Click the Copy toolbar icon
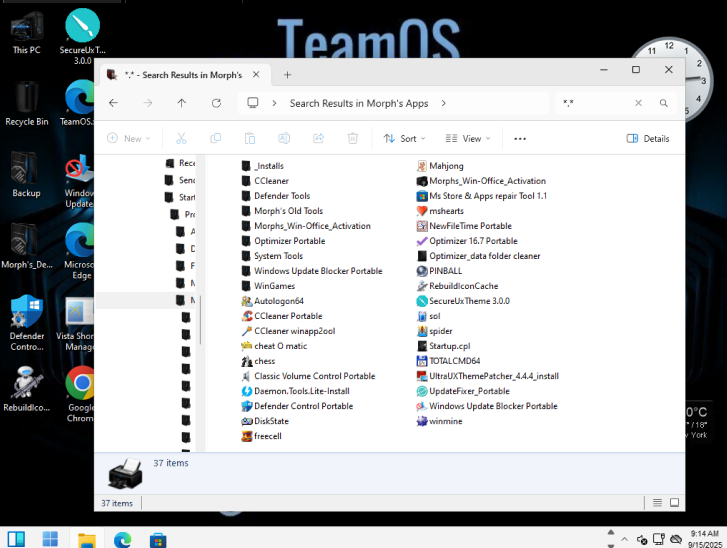Screen dimensions: 727x548 click(x=216, y=139)
